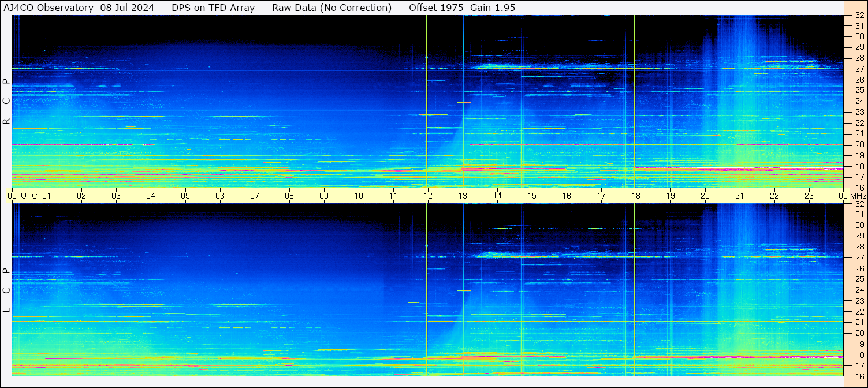Click the 27 MHz label of LCP panel

[x=859, y=258]
